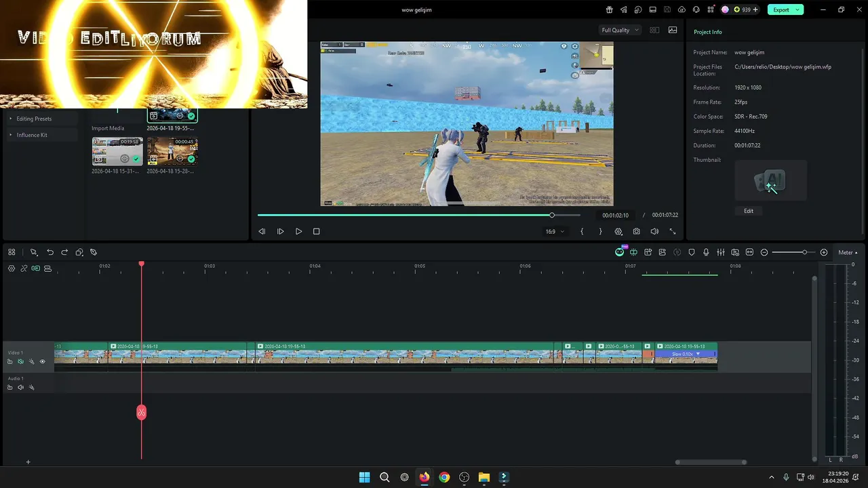Toggle Video 1 track visibility eye
The width and height of the screenshot is (868, 488).
coord(42,362)
